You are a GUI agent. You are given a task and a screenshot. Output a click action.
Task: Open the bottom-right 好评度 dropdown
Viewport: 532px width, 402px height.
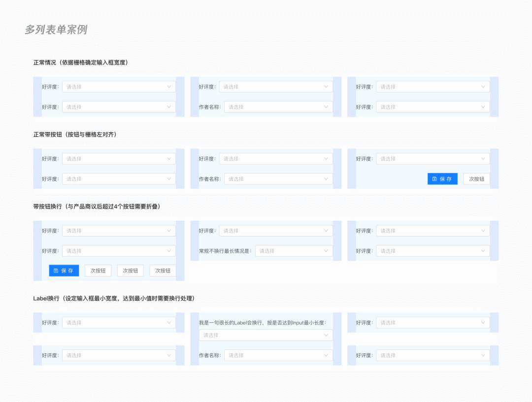click(432, 355)
